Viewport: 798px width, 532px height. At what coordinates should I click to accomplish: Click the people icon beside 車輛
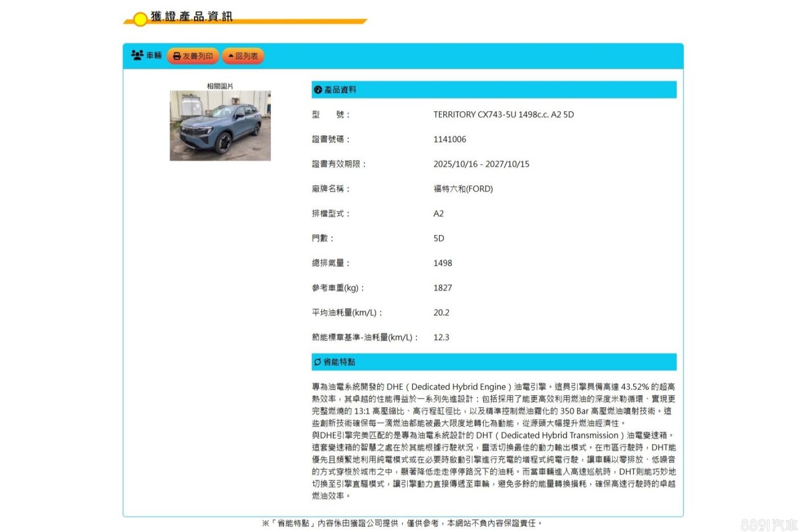click(x=137, y=55)
